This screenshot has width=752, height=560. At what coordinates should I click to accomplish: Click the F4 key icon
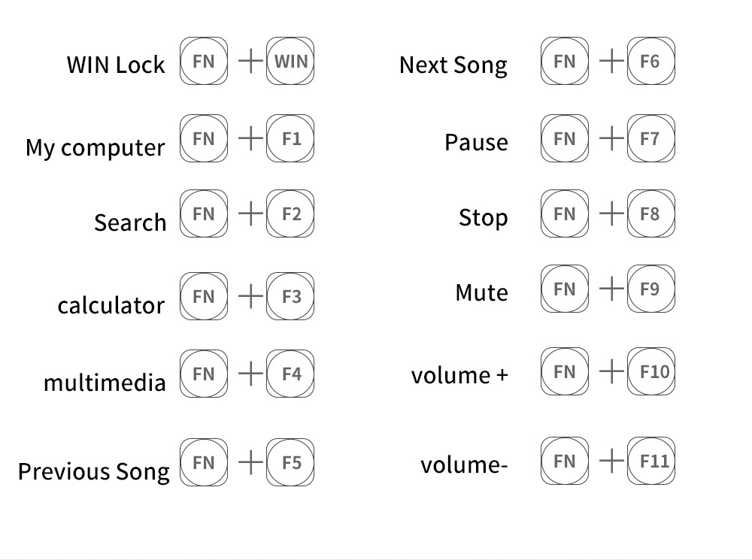click(x=290, y=374)
